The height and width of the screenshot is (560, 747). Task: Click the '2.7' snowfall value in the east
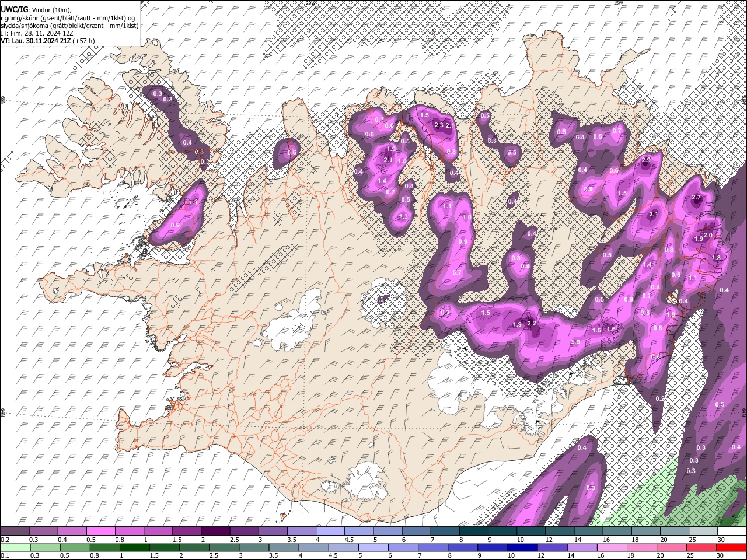(696, 198)
